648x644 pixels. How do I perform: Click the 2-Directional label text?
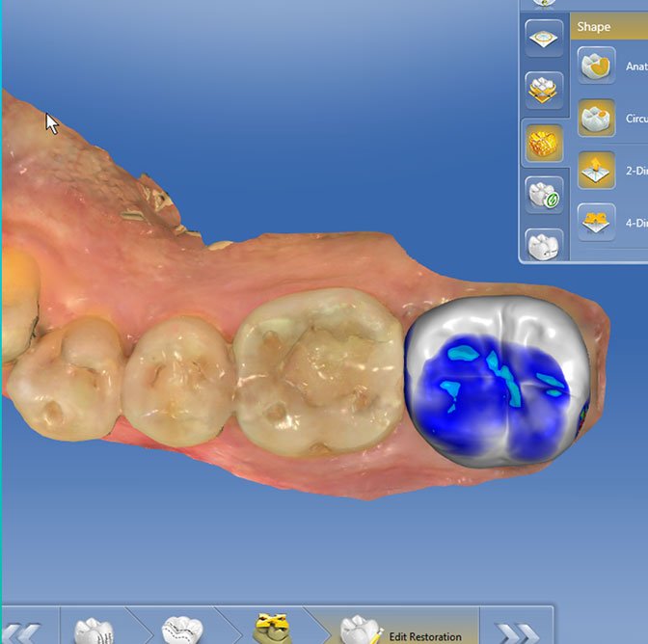[x=636, y=171]
